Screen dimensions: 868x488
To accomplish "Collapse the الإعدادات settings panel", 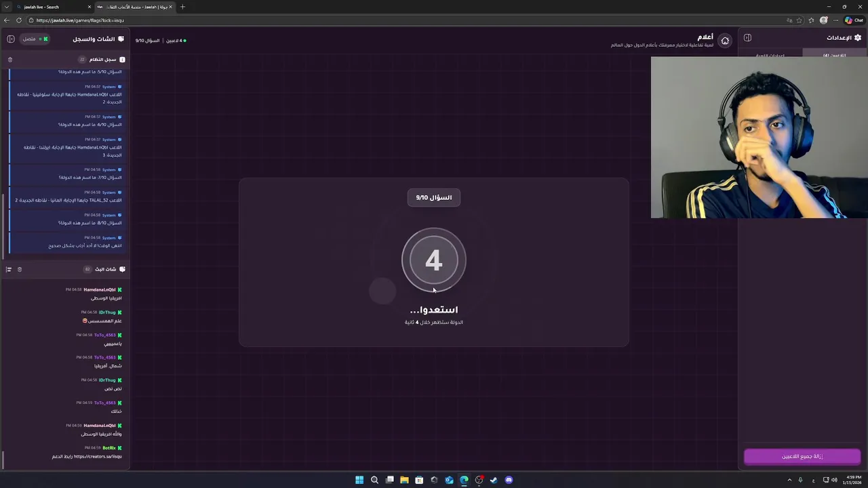I will (x=747, y=38).
